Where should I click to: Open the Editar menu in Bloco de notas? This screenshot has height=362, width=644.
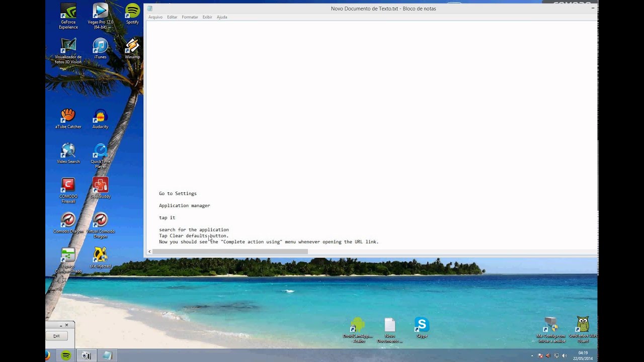pyautogui.click(x=172, y=17)
